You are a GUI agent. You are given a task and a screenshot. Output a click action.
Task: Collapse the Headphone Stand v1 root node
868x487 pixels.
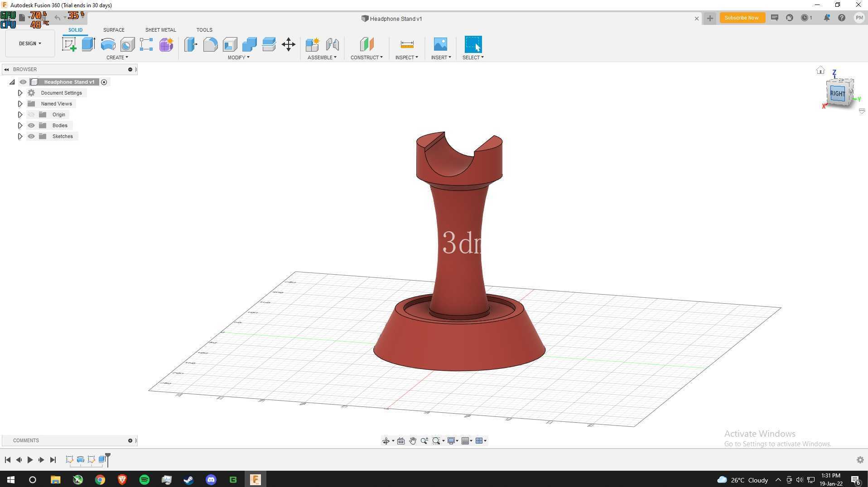tap(12, 82)
